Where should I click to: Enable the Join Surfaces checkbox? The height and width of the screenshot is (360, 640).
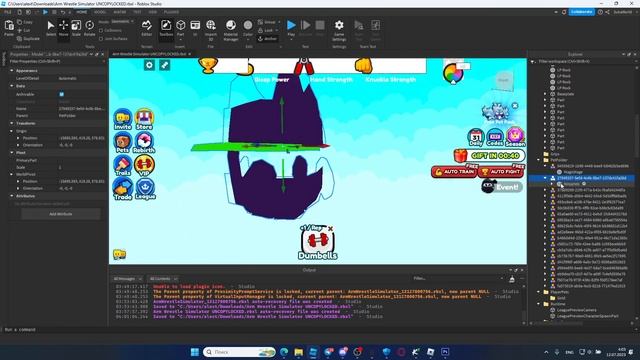point(101,39)
